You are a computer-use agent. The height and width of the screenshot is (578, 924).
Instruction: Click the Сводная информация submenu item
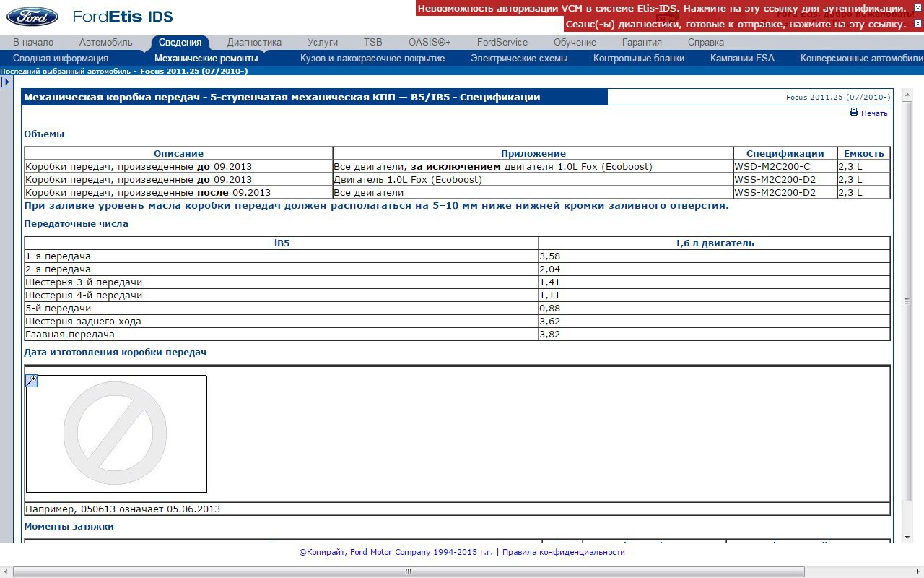[x=61, y=59]
